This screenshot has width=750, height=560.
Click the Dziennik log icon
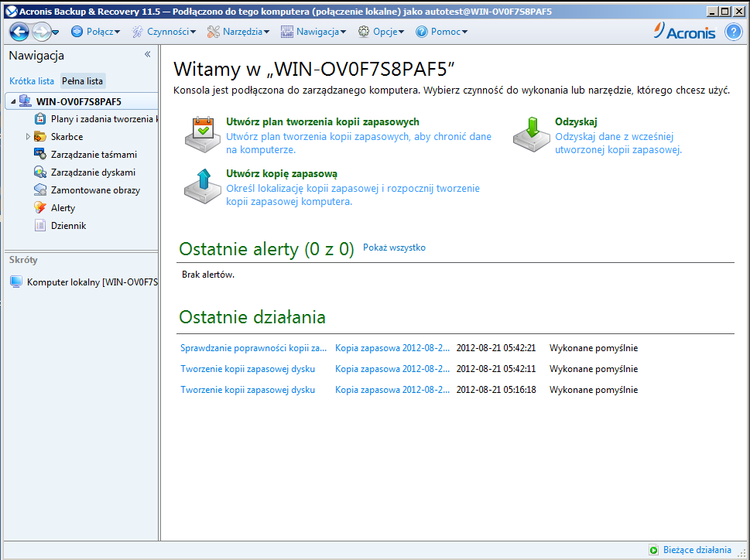pos(40,225)
